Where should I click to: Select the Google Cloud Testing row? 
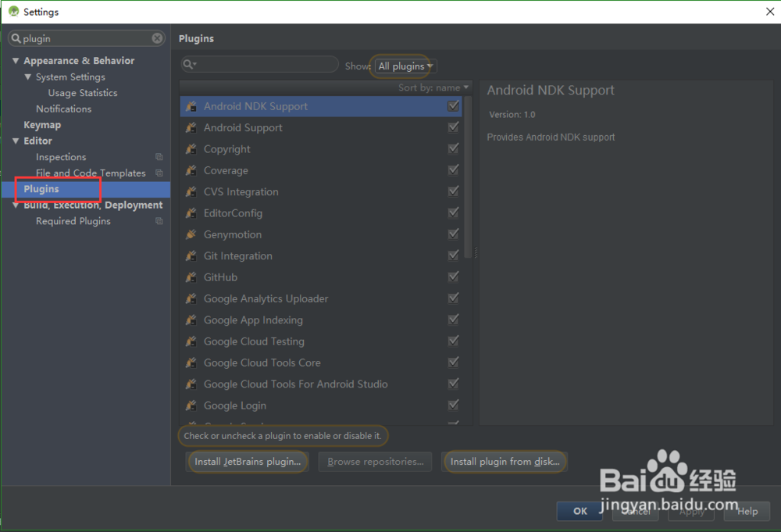pos(321,341)
